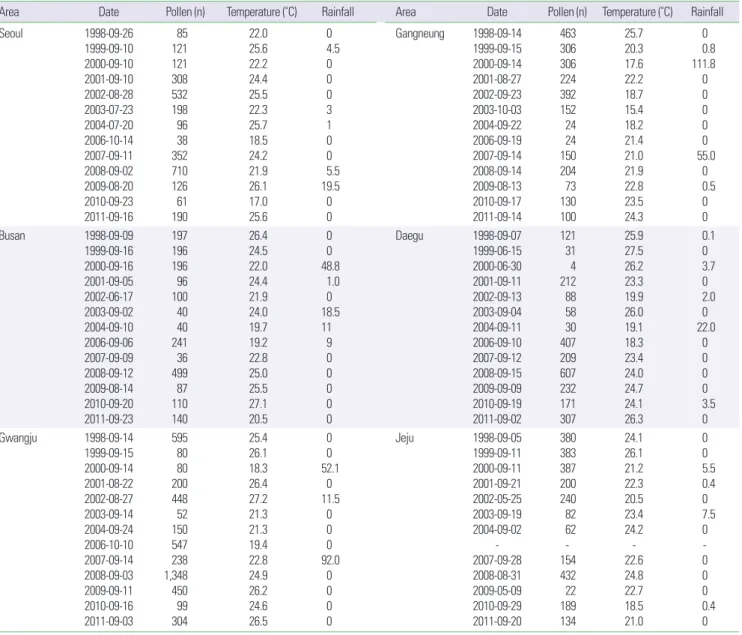This screenshot has height=635, width=742.
Task: Select date 2002-05-25
Action: pyautogui.click(x=497, y=499)
